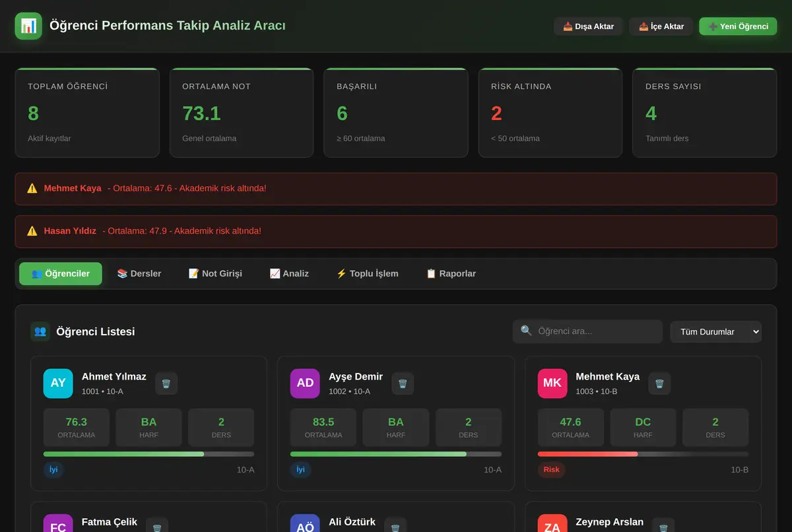This screenshot has width=792, height=532.
Task: Click the 76.3 Ortalama value
Action: point(77,422)
